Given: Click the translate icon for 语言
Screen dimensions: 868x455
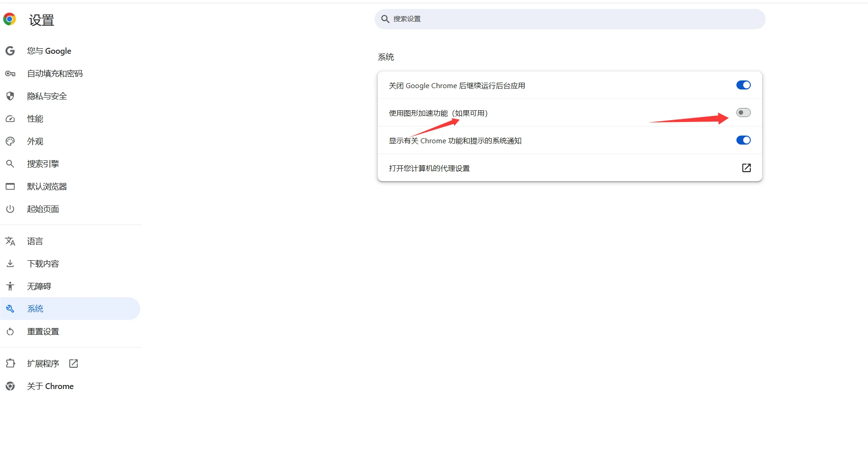Looking at the screenshot, I should coord(10,241).
